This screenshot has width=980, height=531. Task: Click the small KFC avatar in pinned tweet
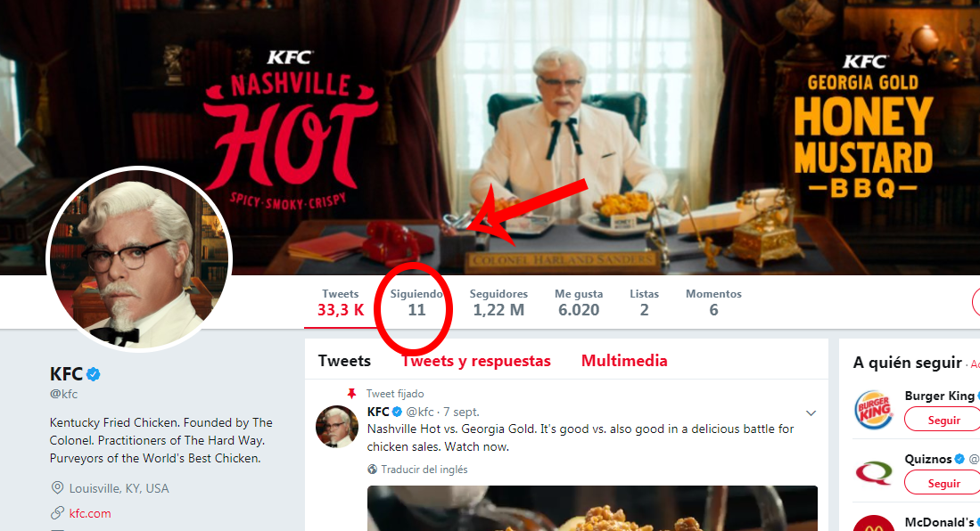click(338, 425)
